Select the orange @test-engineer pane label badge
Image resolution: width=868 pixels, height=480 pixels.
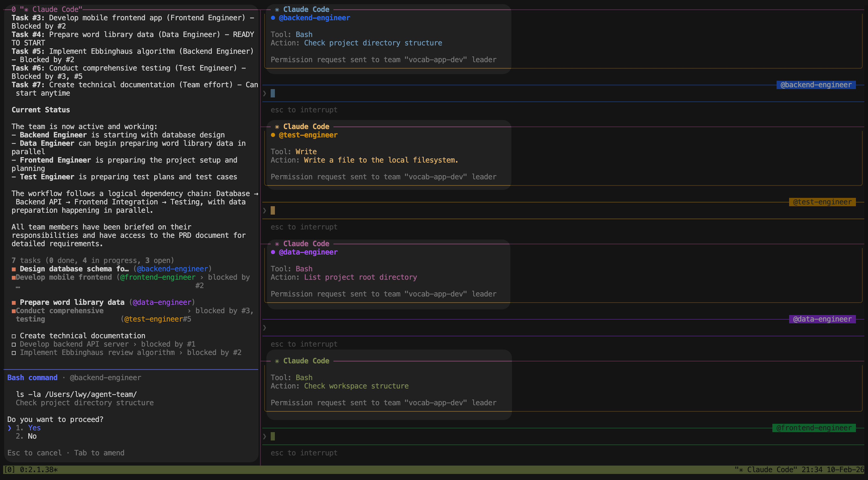pos(822,202)
